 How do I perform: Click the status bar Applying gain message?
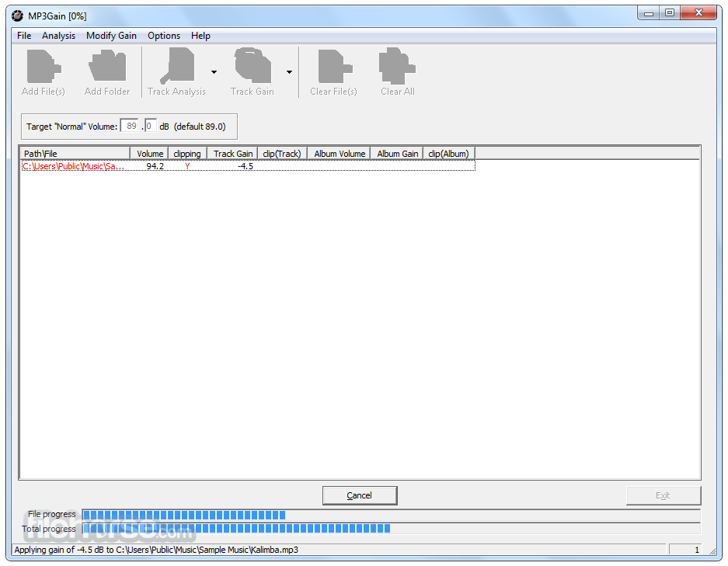tap(156, 550)
